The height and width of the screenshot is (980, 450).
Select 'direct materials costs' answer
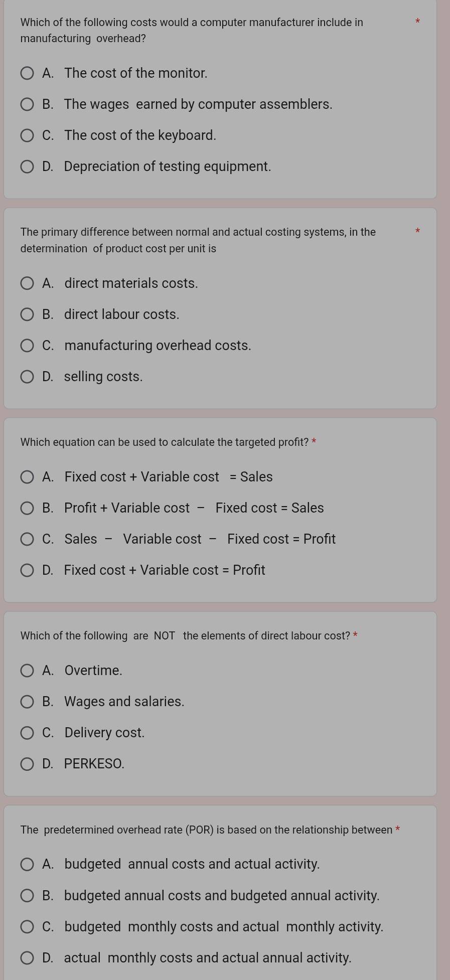(x=27, y=283)
